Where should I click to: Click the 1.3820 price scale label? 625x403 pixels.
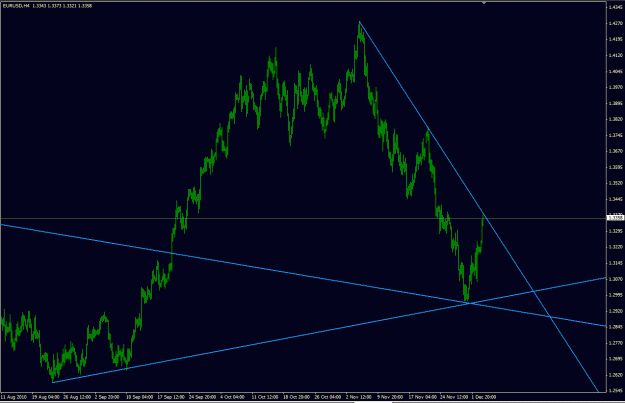616,119
